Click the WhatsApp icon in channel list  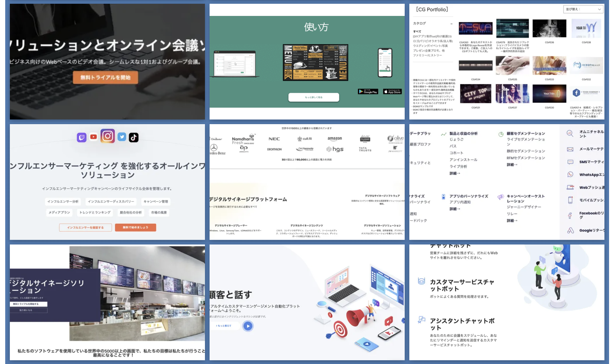click(570, 174)
